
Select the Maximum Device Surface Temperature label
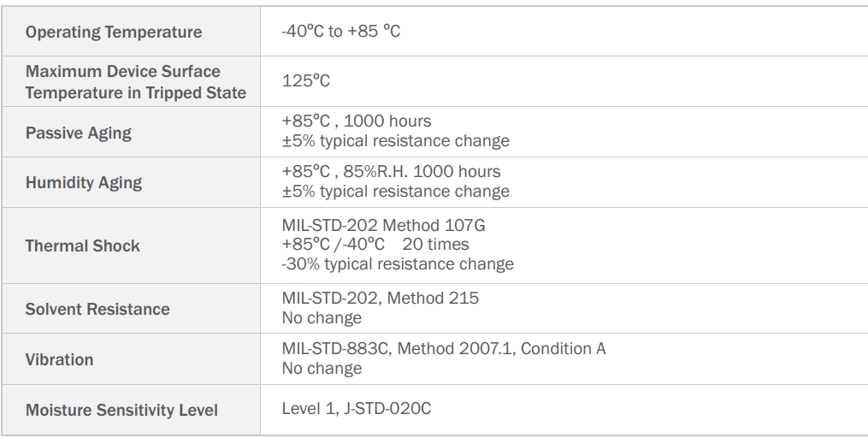click(136, 82)
